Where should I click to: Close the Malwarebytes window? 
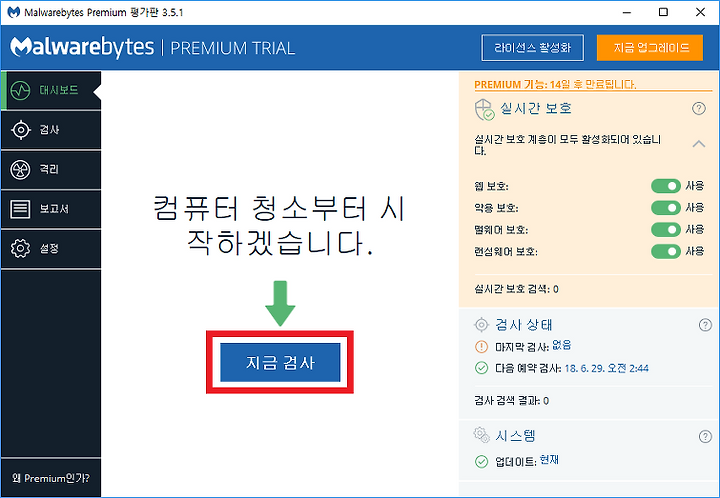pos(700,12)
